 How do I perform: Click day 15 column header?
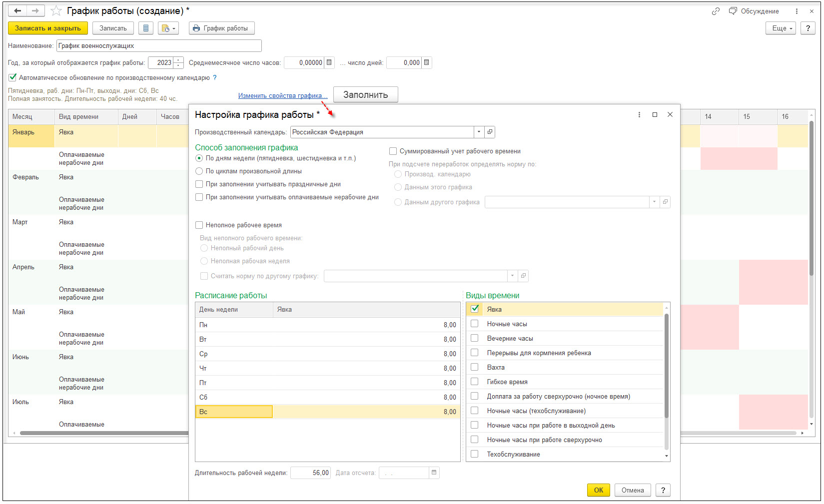[x=758, y=117]
